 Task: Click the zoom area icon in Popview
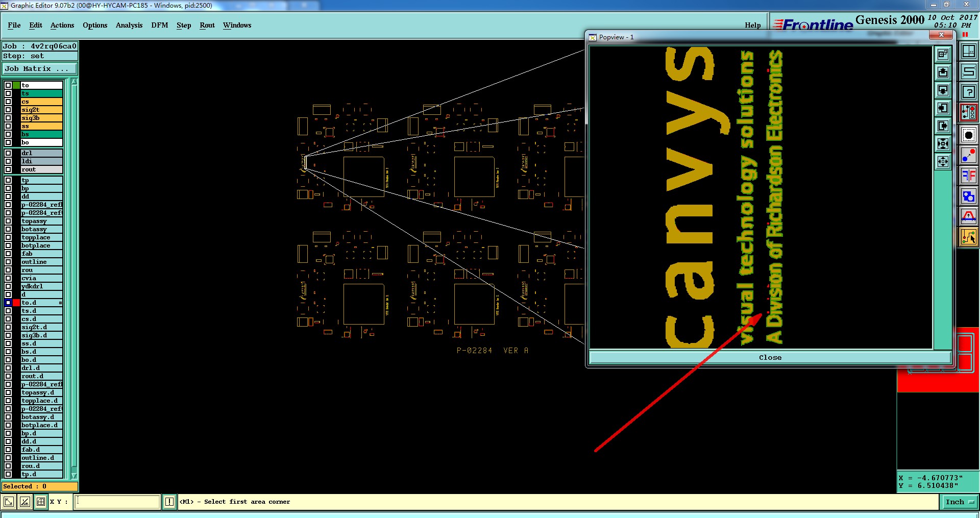point(943,54)
